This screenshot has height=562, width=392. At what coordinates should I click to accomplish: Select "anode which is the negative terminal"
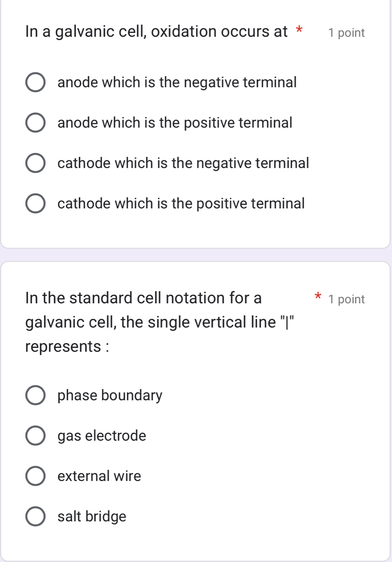click(x=36, y=82)
